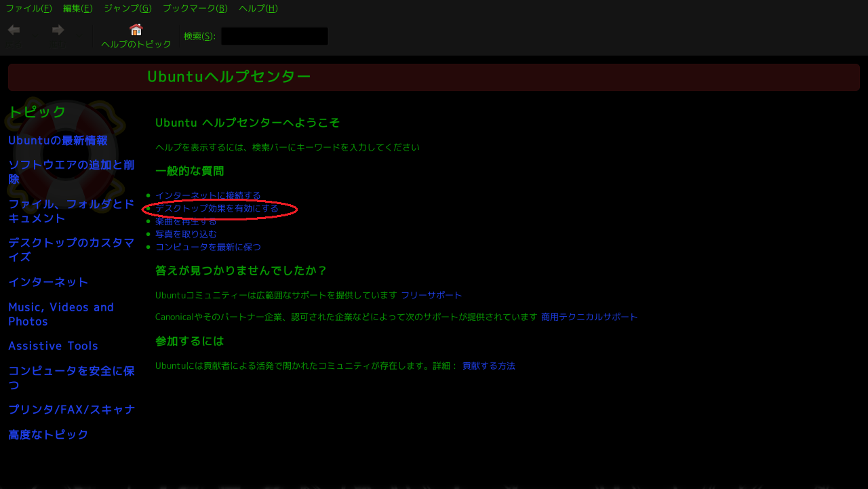
Task: Open topic Ubuntuの最新情報
Action: coord(58,140)
